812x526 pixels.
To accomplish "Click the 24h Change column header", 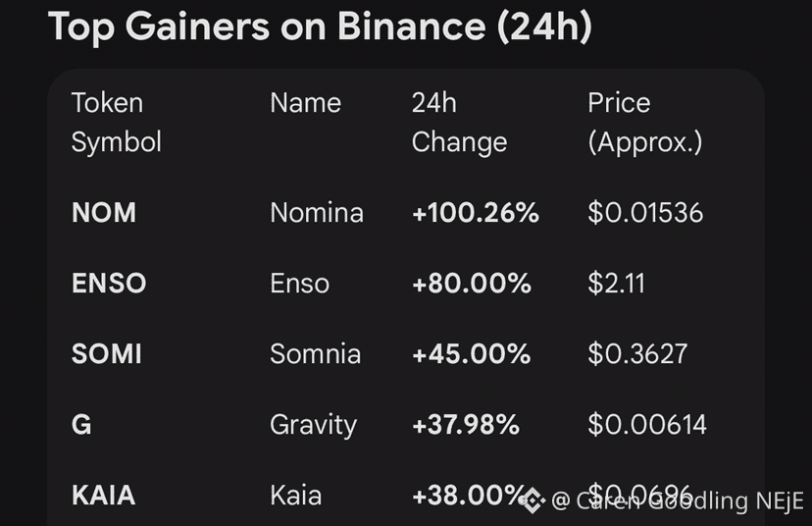I will click(459, 122).
